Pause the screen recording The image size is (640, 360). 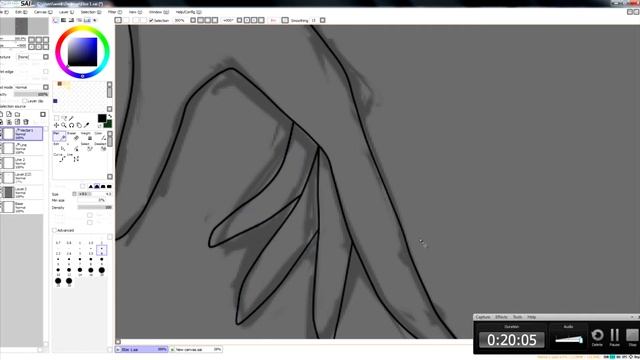[x=614, y=338]
